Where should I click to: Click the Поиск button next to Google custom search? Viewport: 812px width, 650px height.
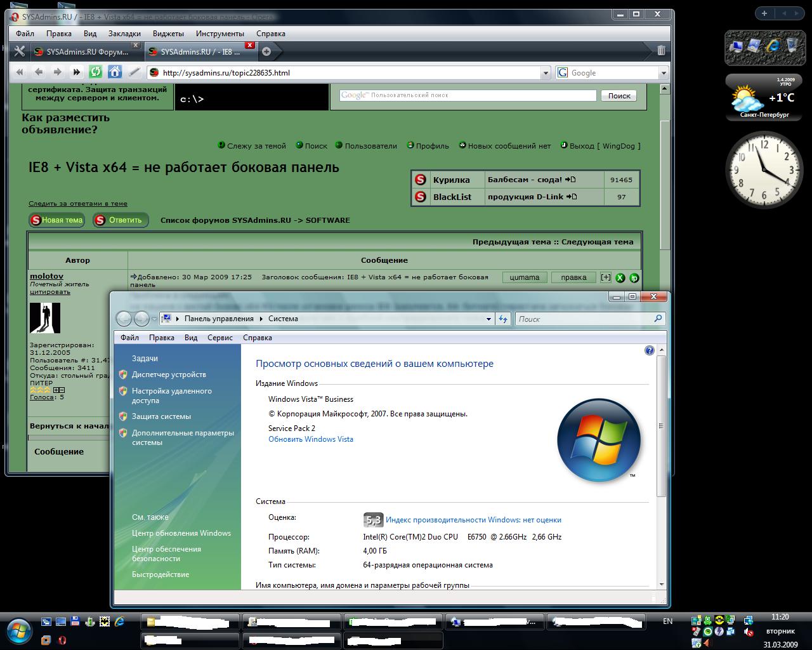point(619,96)
